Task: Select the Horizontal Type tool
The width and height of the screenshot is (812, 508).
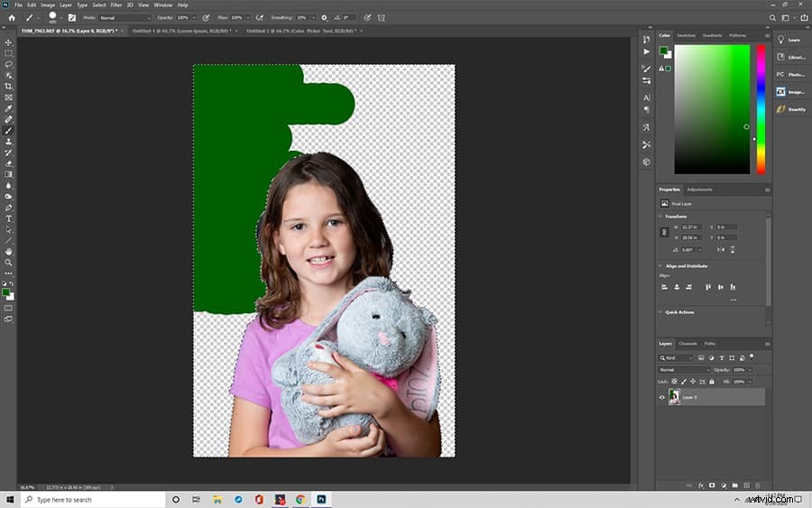Action: pyautogui.click(x=8, y=218)
